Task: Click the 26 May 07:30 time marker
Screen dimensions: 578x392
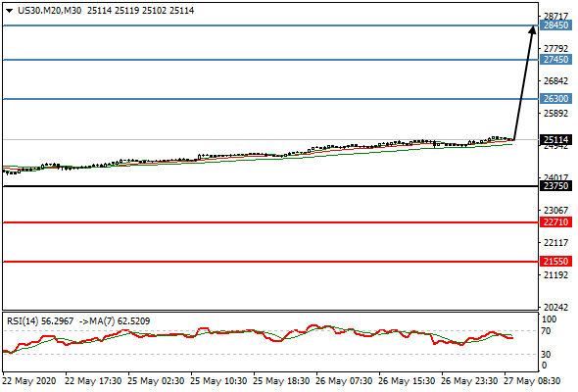Action: pyautogui.click(x=344, y=381)
